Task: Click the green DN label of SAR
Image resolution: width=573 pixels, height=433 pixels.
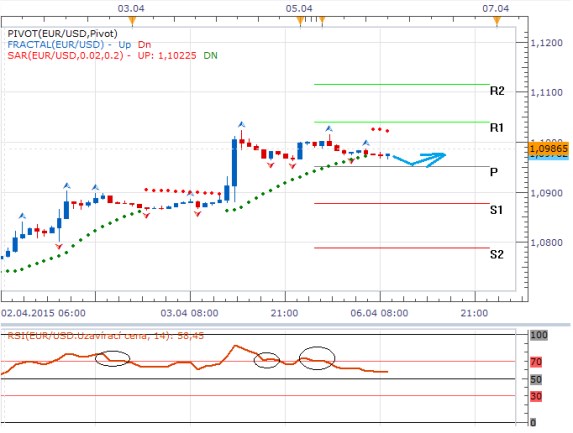Action: (x=210, y=56)
